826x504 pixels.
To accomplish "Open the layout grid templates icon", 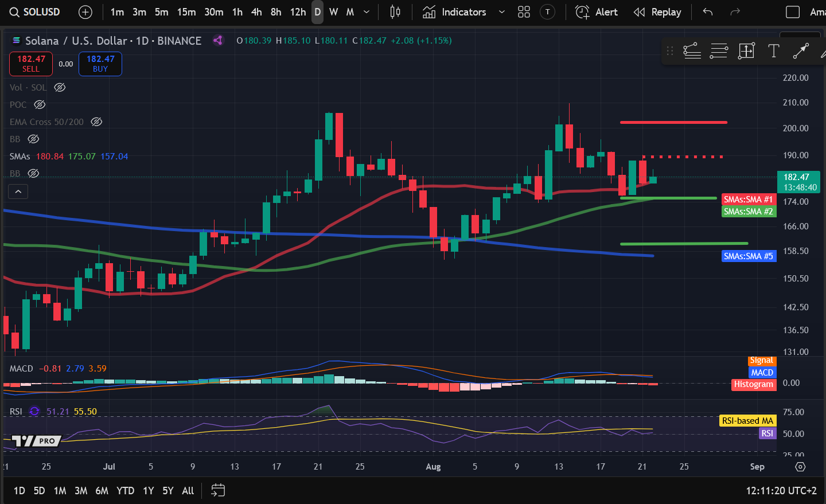I will pos(524,12).
